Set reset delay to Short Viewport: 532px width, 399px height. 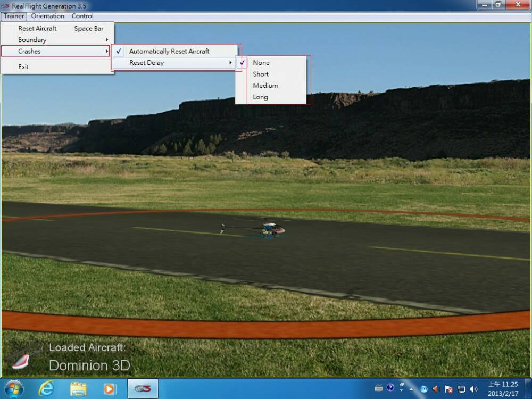click(x=271, y=74)
